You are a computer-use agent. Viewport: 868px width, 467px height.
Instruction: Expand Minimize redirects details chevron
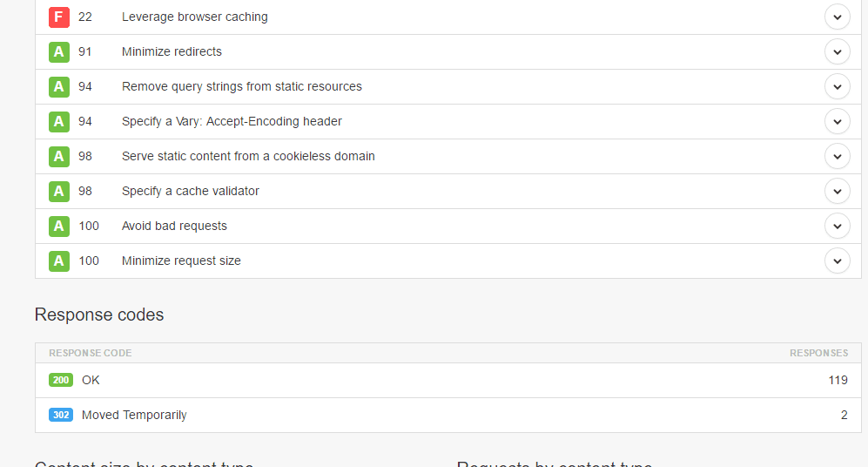[x=837, y=51]
